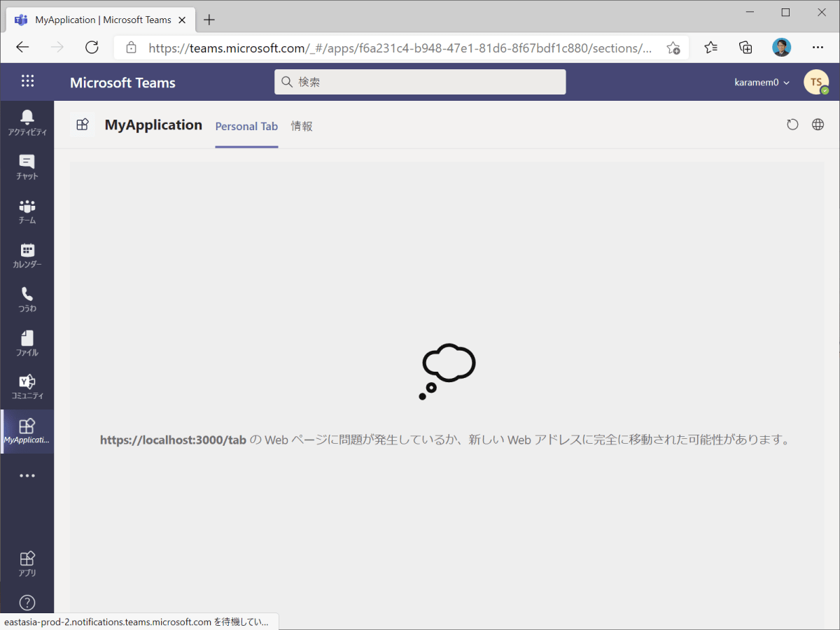The image size is (840, 630).
Task: Switch to Personal Tab
Action: point(246,127)
